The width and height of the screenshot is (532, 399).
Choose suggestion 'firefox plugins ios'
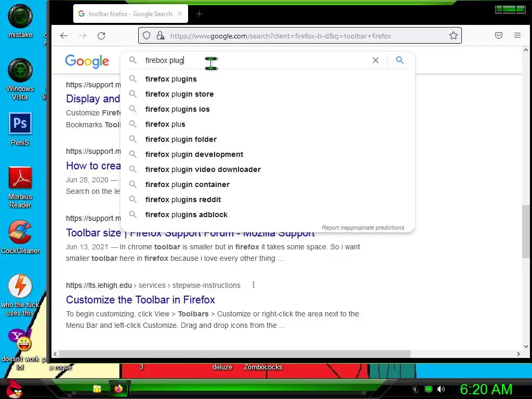(268, 109)
